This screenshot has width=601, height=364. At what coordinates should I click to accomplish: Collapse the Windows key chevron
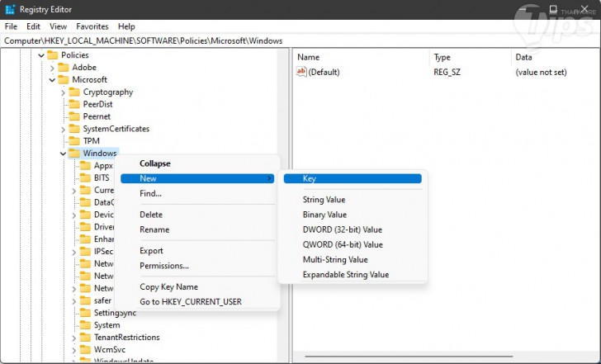coord(64,154)
